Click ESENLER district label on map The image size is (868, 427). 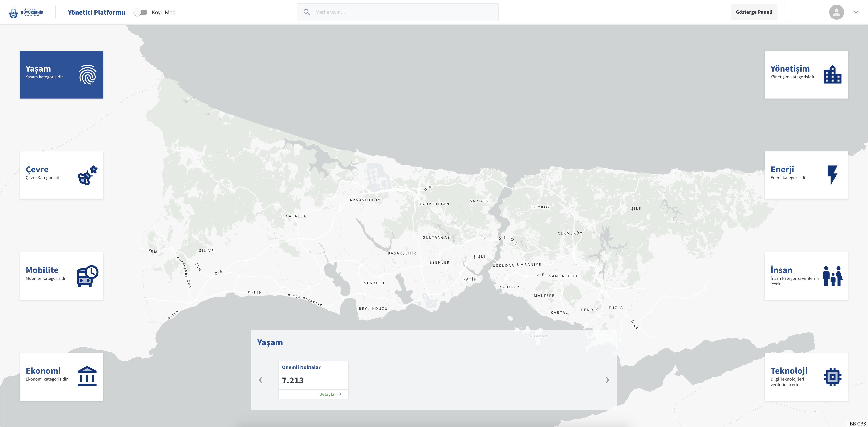click(439, 263)
